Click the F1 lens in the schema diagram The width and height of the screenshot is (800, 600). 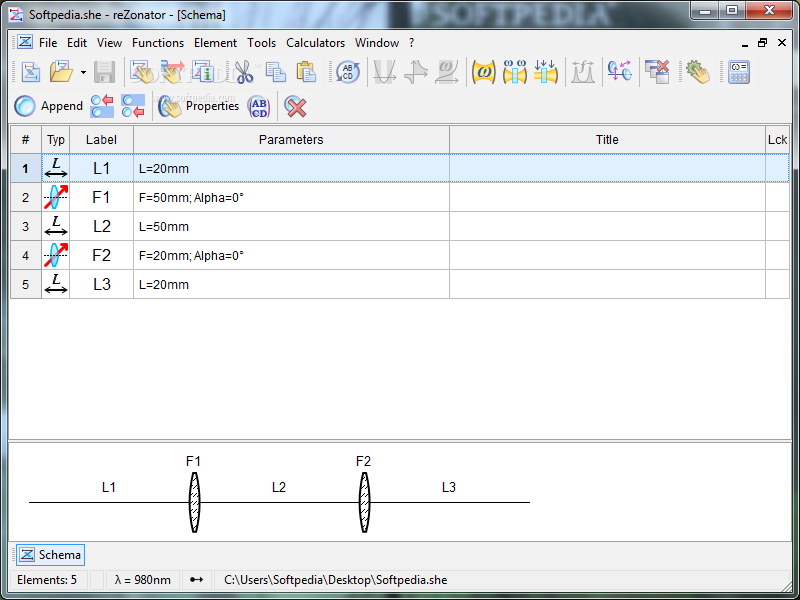pyautogui.click(x=194, y=503)
